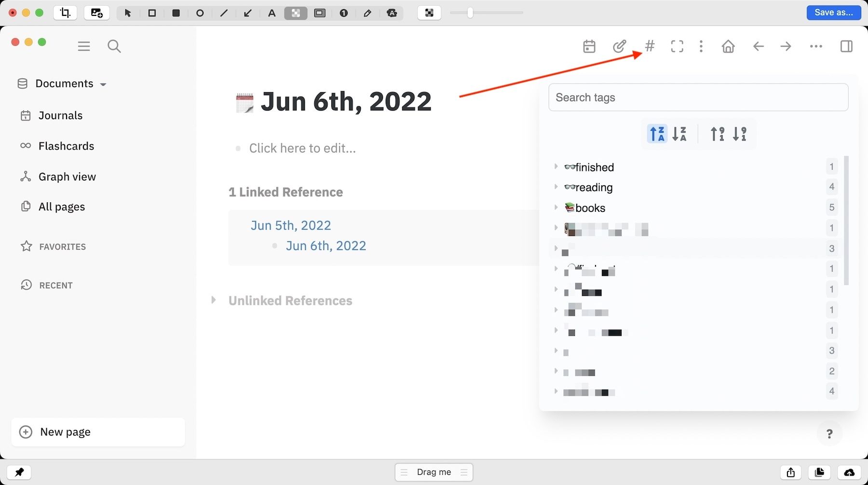Select ascending alphabetical tag sort
Image resolution: width=868 pixels, height=485 pixels.
[657, 134]
